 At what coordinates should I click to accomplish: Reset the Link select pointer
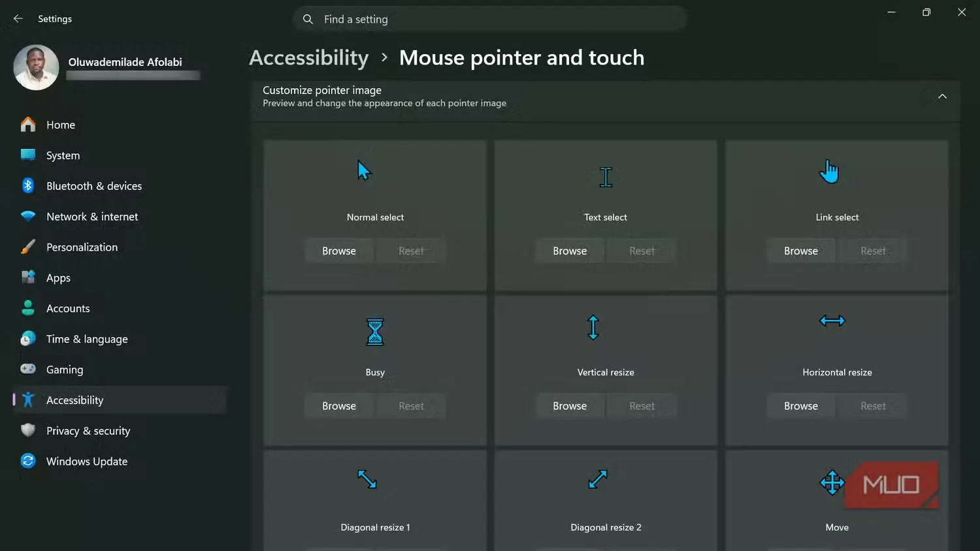click(x=873, y=251)
